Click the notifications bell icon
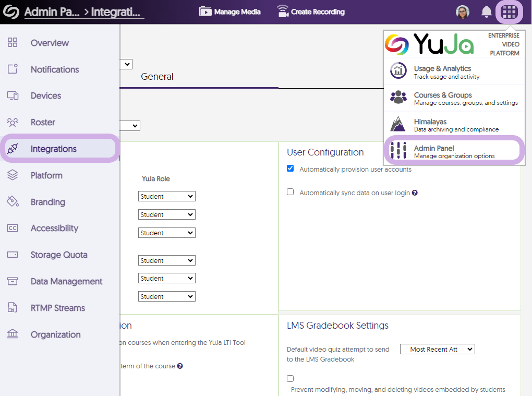 point(486,11)
